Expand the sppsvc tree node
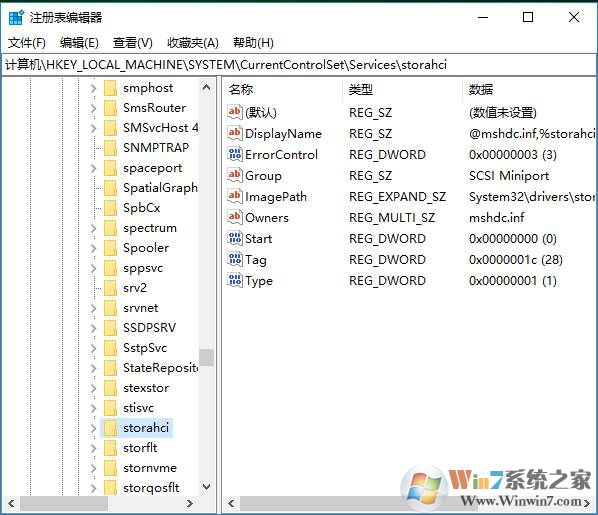The height and width of the screenshot is (515, 598). (x=93, y=268)
